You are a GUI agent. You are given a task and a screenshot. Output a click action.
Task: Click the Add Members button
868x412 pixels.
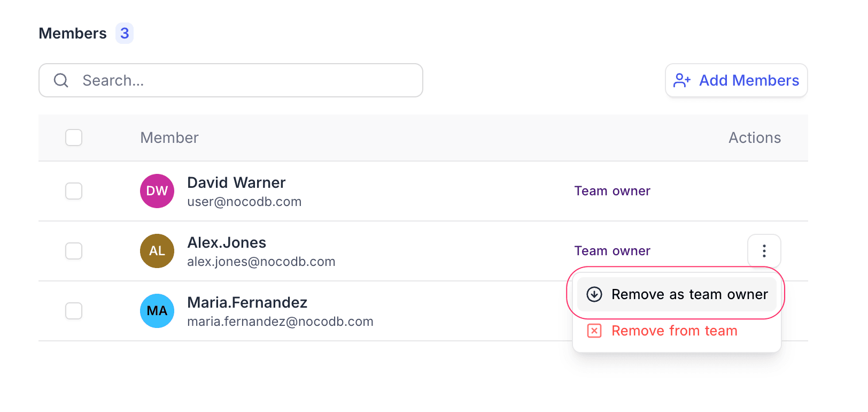click(736, 80)
